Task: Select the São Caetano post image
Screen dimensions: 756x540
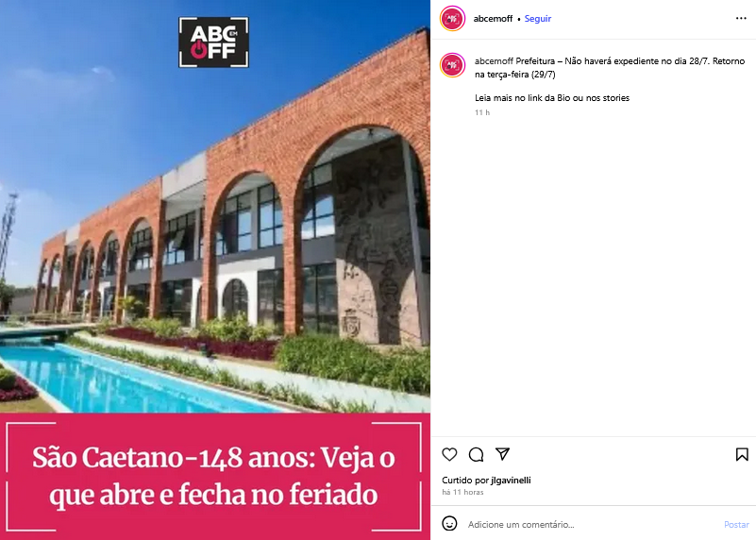Action: [x=215, y=207]
